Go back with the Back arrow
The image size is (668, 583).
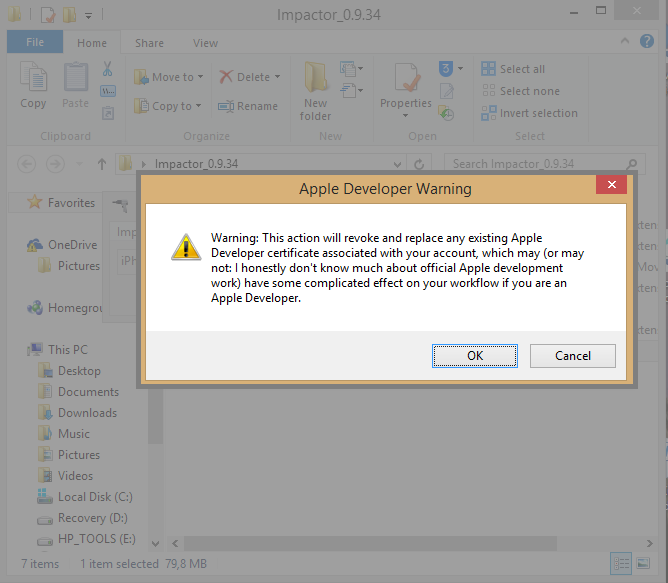(x=26, y=164)
